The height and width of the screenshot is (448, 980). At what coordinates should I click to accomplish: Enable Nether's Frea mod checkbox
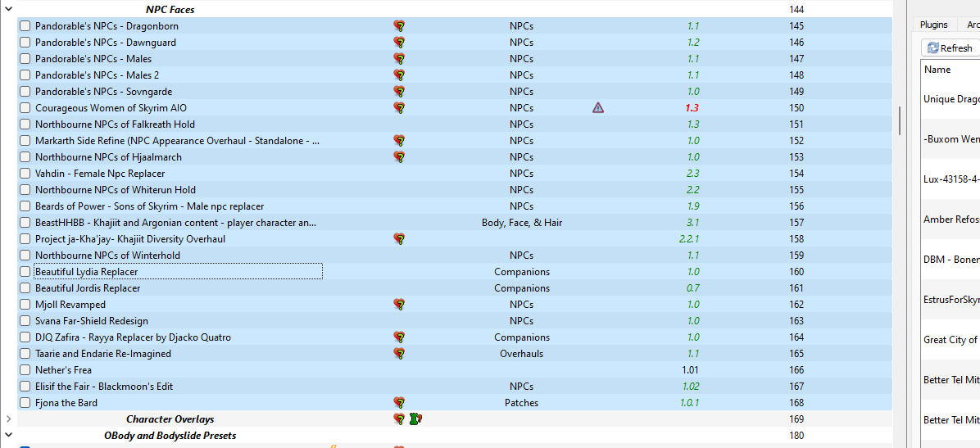[x=25, y=370]
